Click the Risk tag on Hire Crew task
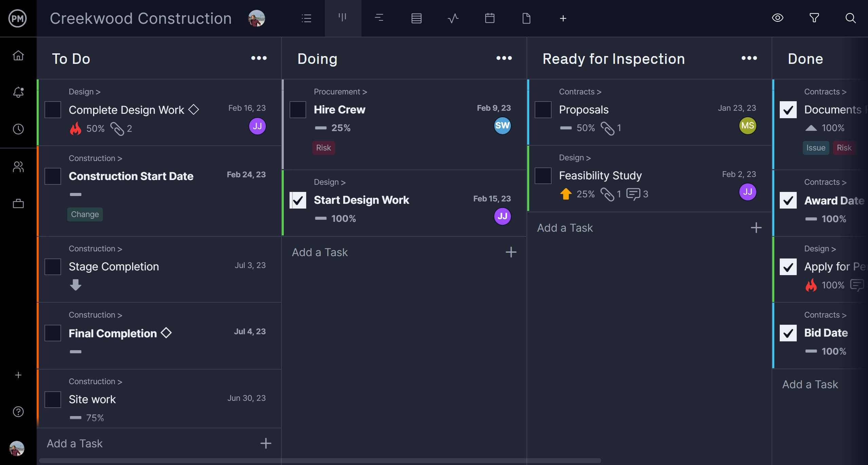Viewport: 868px width, 465px height. tap(322, 147)
